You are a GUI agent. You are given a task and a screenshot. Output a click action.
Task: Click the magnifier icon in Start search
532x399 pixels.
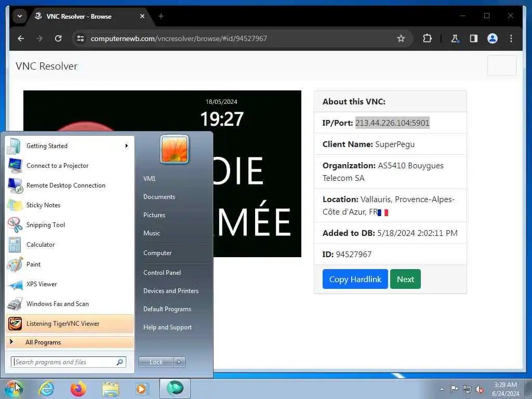tap(120, 362)
